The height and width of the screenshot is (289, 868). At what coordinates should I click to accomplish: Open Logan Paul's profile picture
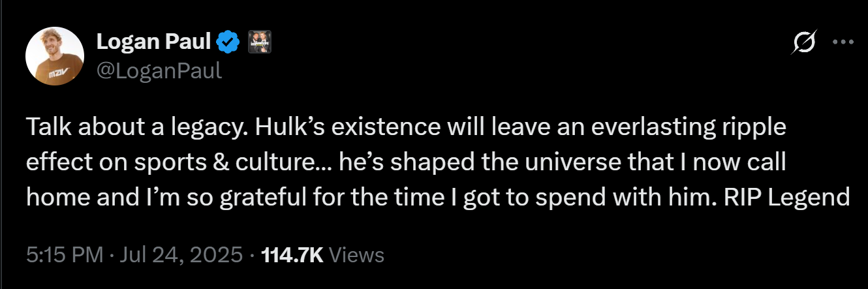pyautogui.click(x=53, y=56)
